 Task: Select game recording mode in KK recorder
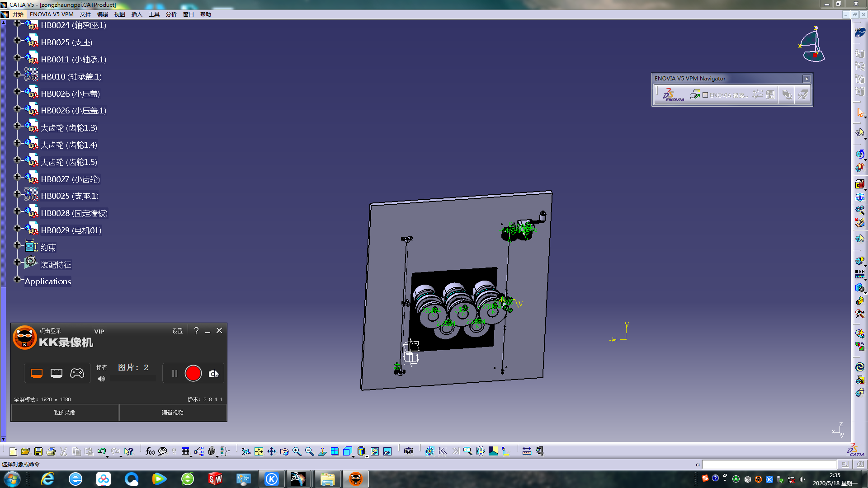[77, 373]
